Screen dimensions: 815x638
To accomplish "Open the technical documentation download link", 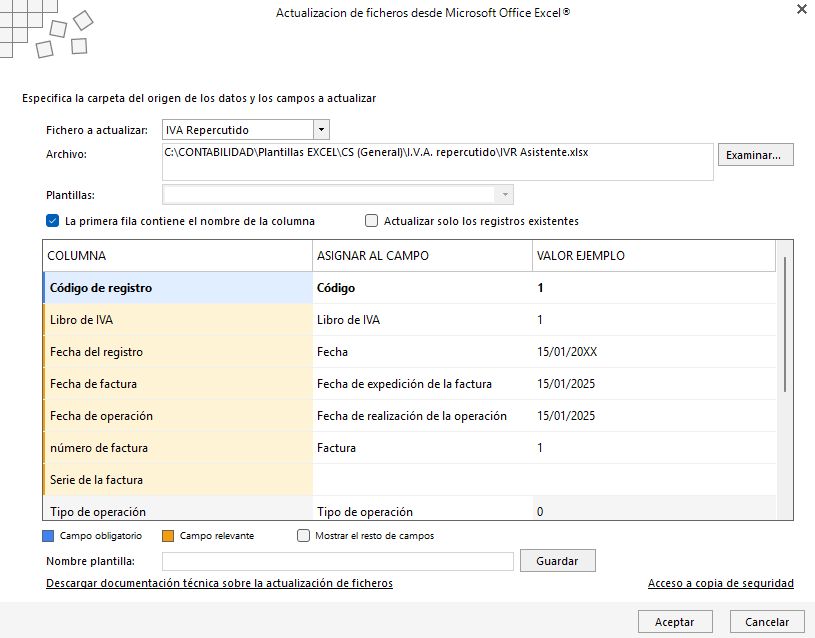I will (219, 583).
